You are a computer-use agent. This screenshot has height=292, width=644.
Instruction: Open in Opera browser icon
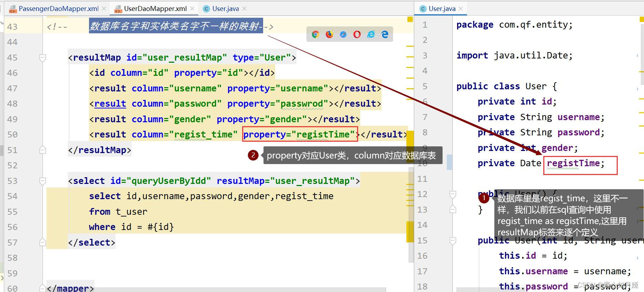[357, 34]
